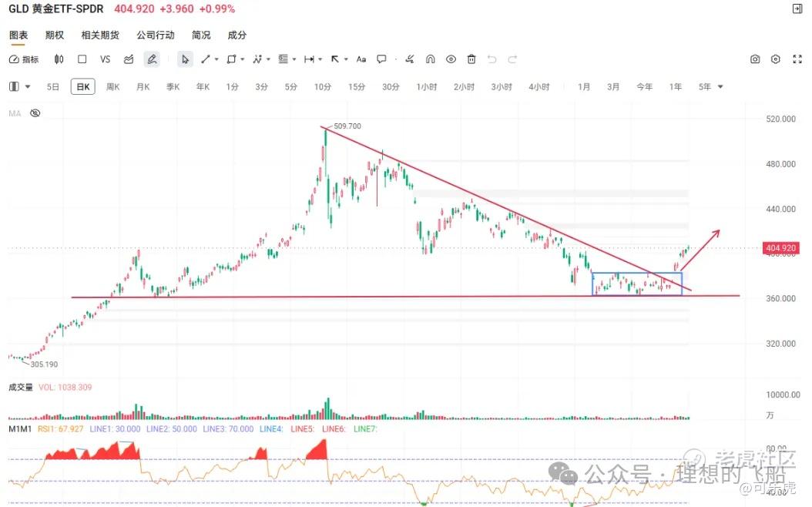Viewport: 812px width, 507px height.
Task: Open the 指标 indicators panel
Action: [x=24, y=59]
